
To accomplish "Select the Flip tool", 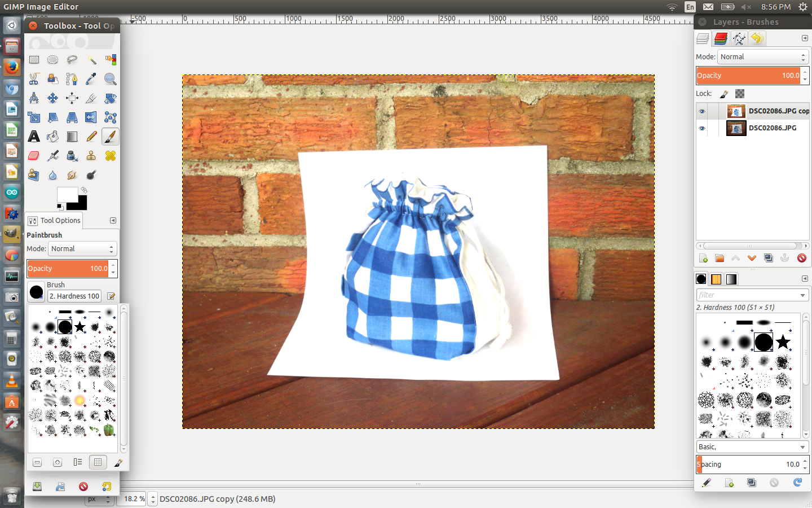I will [x=91, y=117].
